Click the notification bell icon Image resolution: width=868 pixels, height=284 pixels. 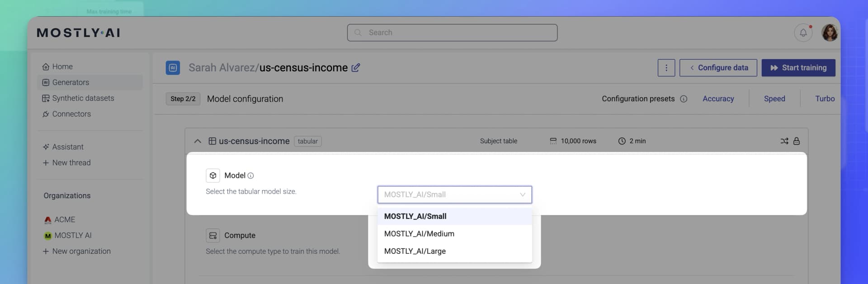pos(803,33)
